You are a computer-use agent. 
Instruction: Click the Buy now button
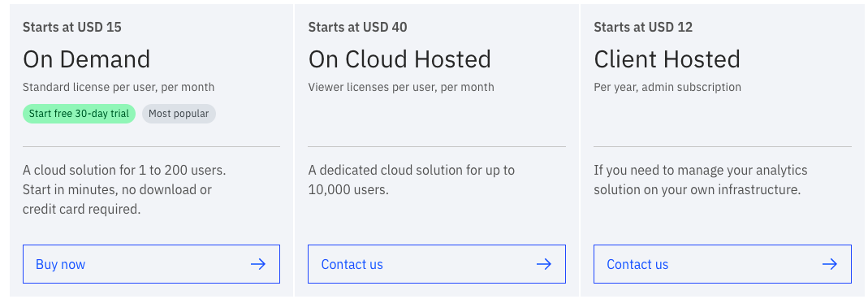[x=151, y=264]
